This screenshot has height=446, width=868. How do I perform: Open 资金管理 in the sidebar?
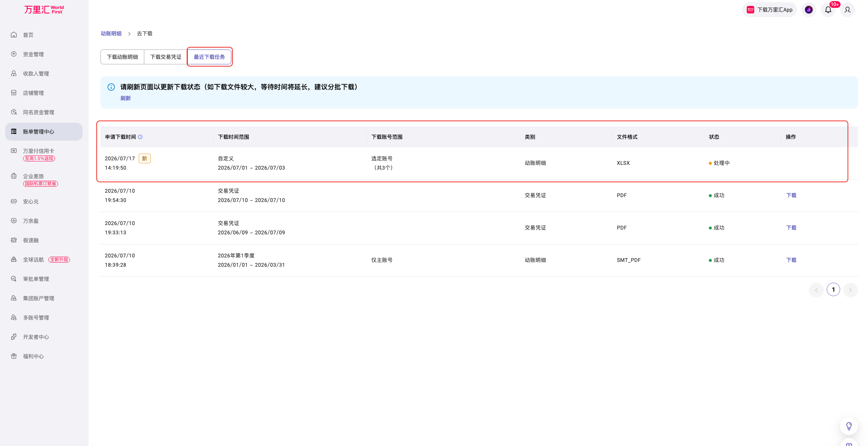tap(44, 54)
